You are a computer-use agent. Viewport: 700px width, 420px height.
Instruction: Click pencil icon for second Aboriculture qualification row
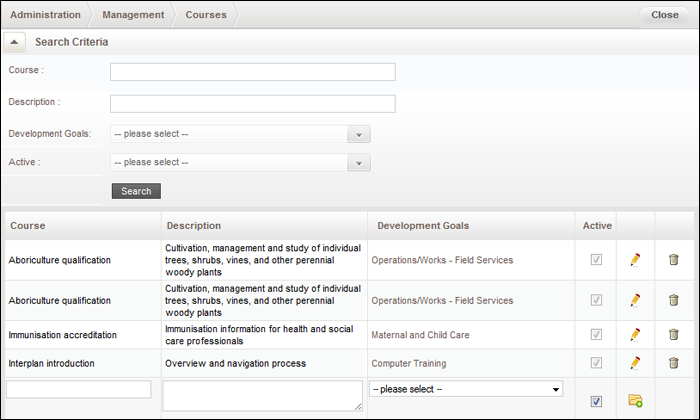(x=635, y=300)
